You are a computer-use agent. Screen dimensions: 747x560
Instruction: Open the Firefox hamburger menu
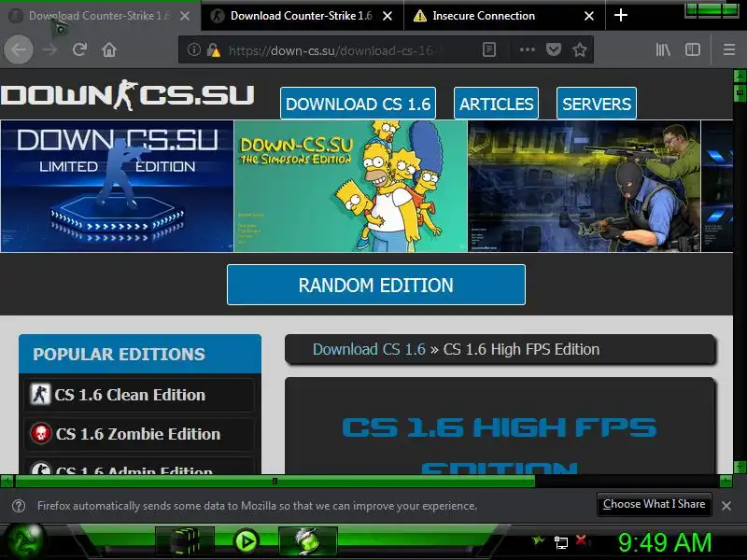[x=729, y=49]
